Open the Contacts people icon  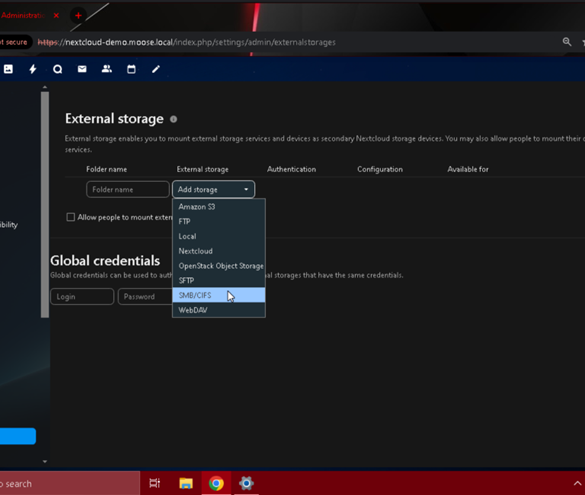pyautogui.click(x=107, y=69)
